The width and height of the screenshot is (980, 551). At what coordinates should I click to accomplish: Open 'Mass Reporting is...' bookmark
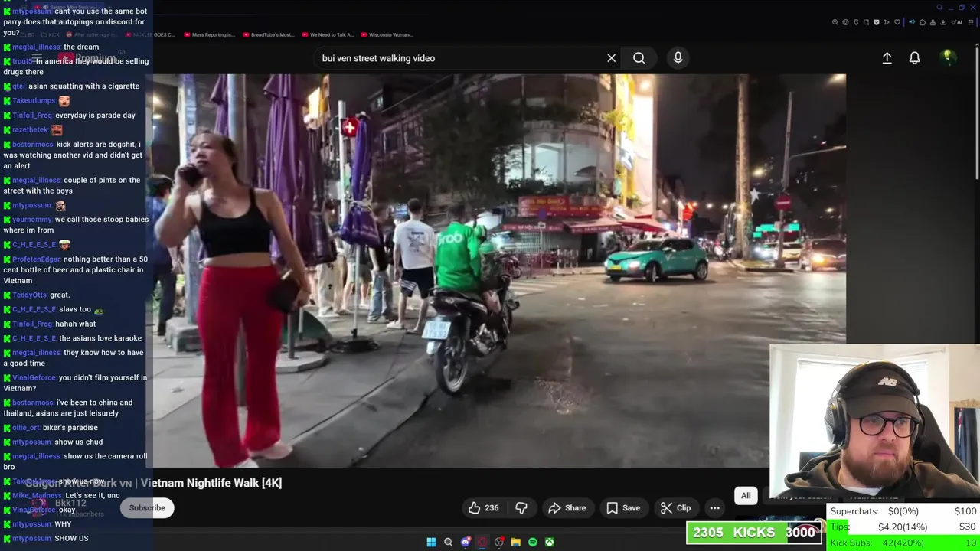tap(208, 34)
